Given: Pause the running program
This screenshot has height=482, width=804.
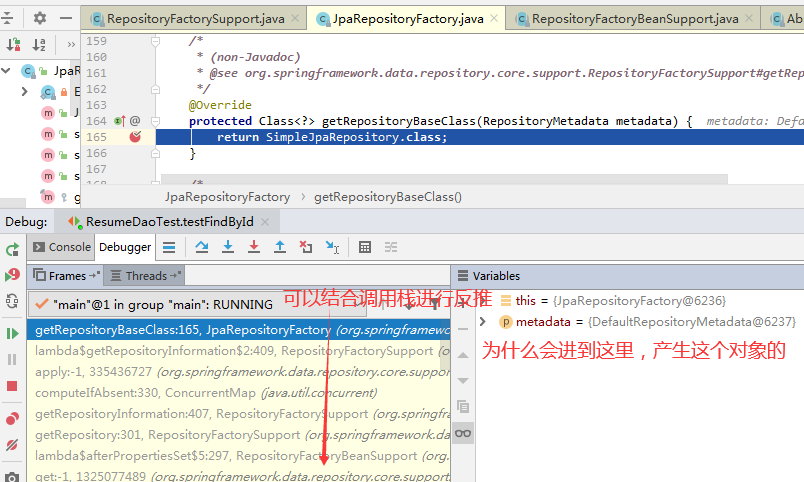Looking at the screenshot, I should (12, 359).
